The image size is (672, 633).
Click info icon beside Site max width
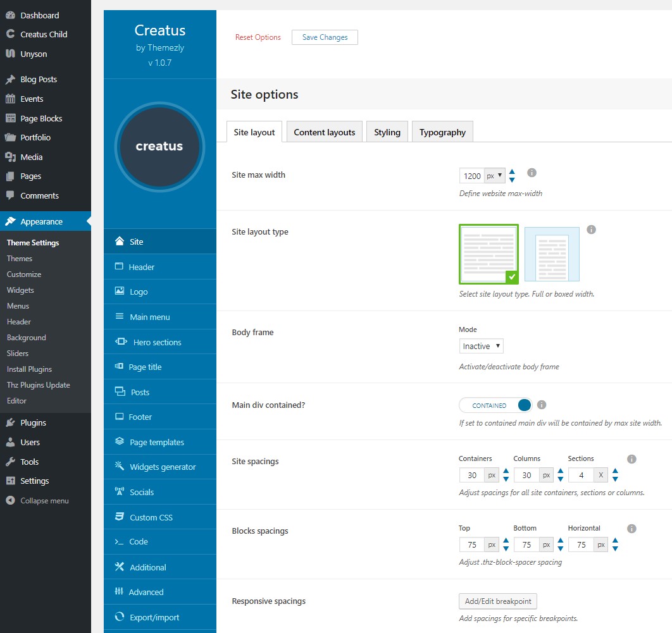click(x=532, y=173)
